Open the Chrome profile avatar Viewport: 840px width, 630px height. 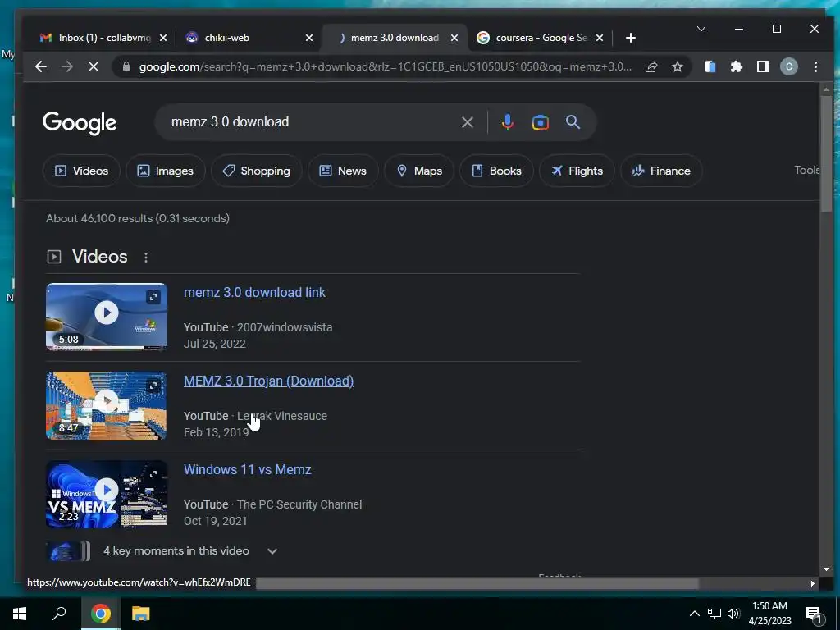789,66
